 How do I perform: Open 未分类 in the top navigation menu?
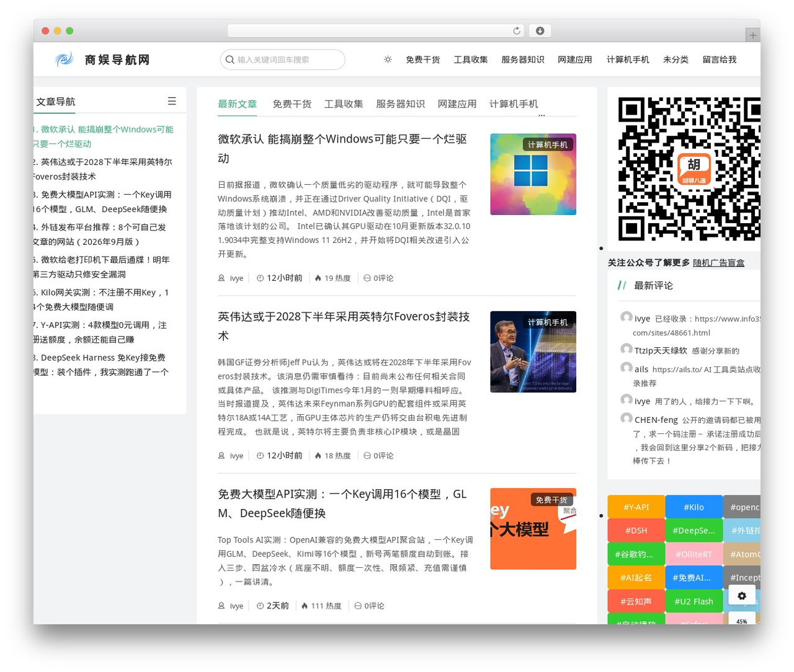click(x=676, y=60)
